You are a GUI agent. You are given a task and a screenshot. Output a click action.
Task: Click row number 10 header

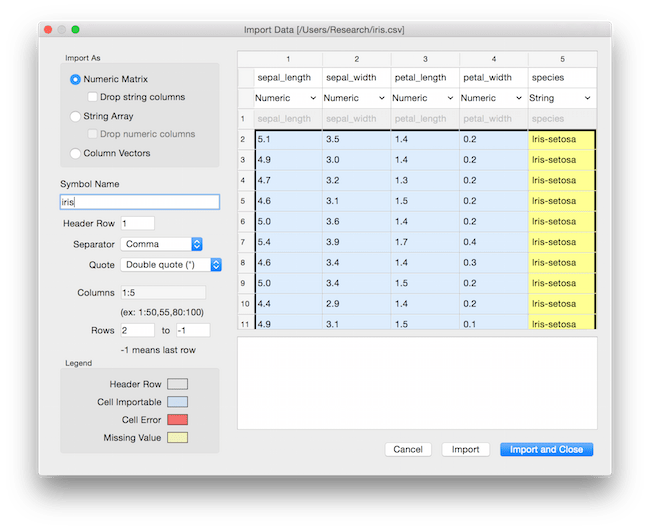tap(245, 304)
